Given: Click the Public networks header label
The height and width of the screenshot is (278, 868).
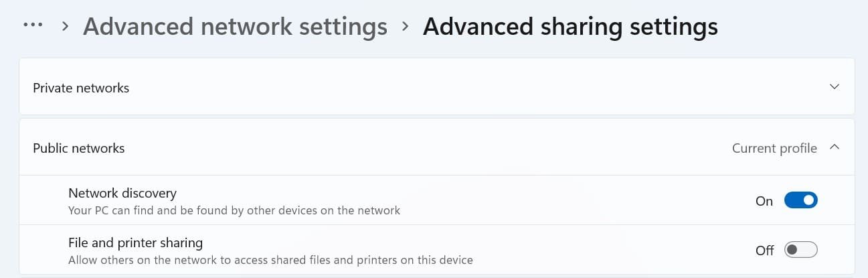Looking at the screenshot, I should click(79, 148).
